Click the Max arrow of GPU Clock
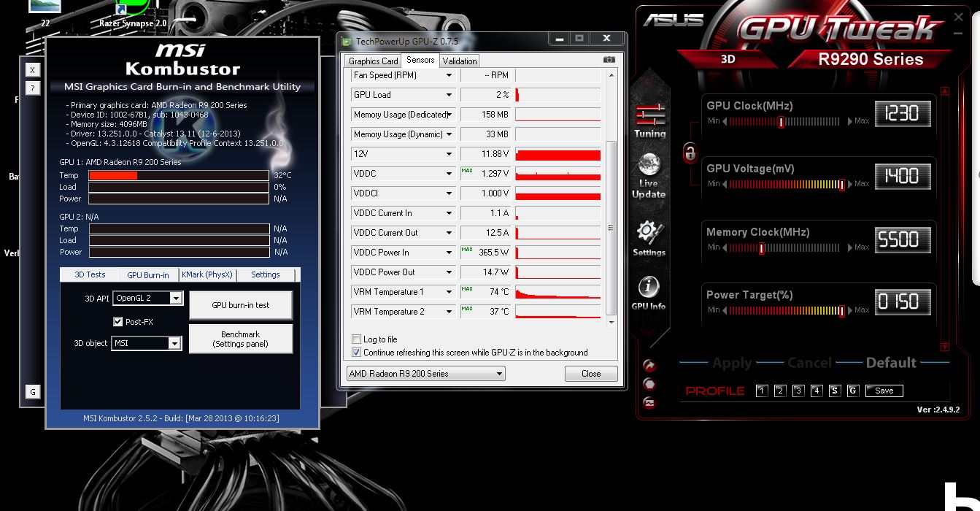Screen dimensions: 980x511 coord(850,121)
